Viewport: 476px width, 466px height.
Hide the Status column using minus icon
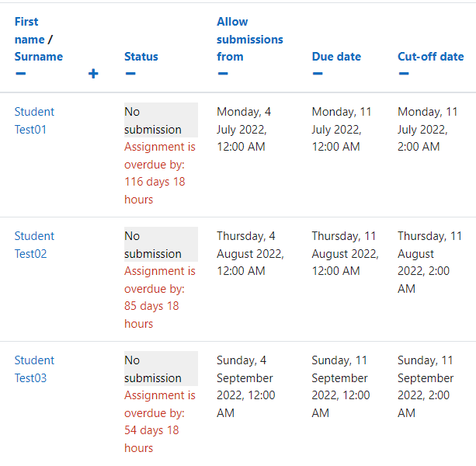click(x=130, y=74)
